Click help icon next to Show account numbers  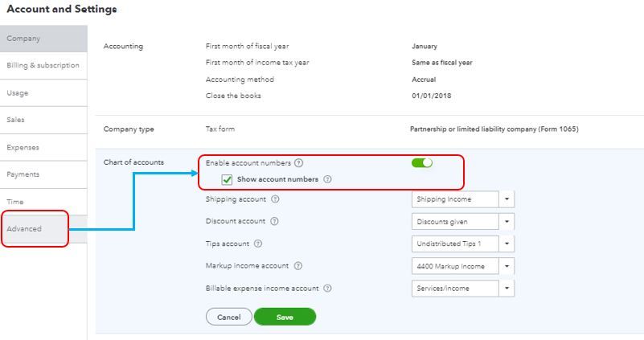pyautogui.click(x=327, y=179)
